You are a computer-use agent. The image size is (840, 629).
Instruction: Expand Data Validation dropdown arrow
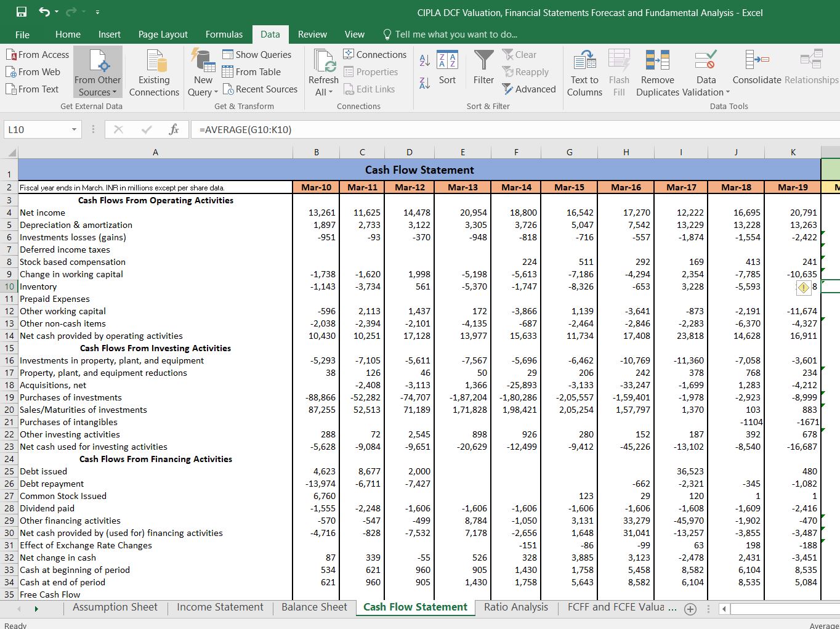coord(728,92)
